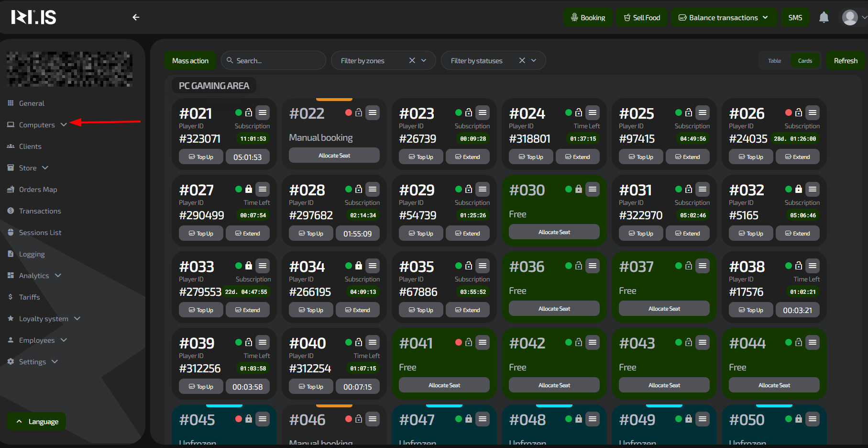The height and width of the screenshot is (448, 868).
Task: Click the notification bell icon
Action: pos(824,18)
